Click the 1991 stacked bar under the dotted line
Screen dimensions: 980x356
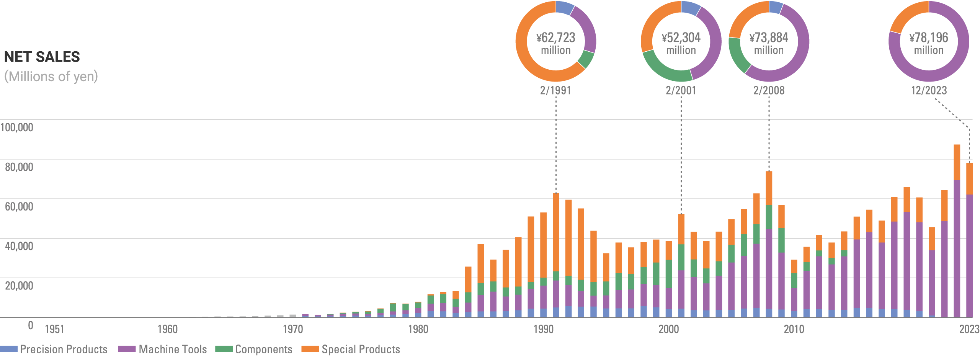pos(556,255)
